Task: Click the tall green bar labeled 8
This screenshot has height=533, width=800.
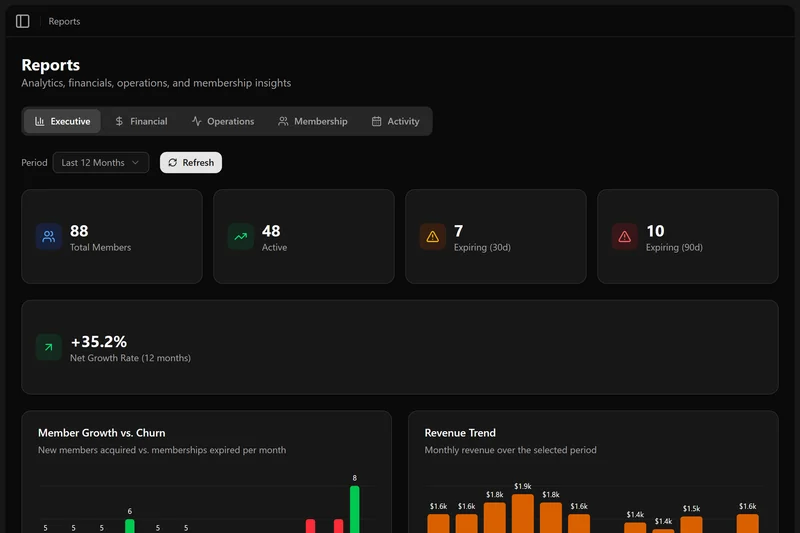Action: tap(355, 510)
